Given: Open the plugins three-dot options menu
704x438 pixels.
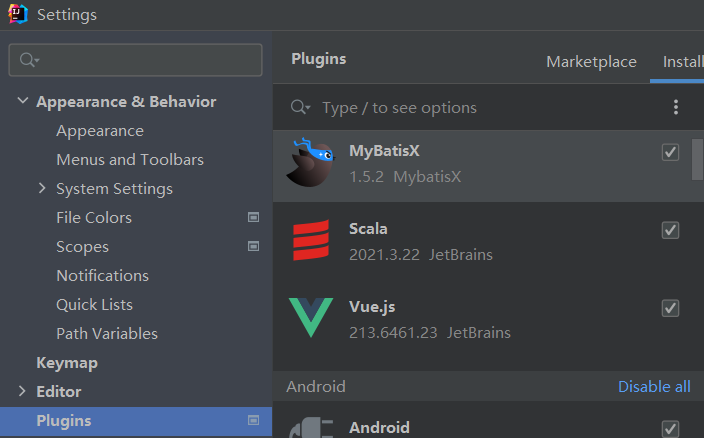Looking at the screenshot, I should coord(676,107).
